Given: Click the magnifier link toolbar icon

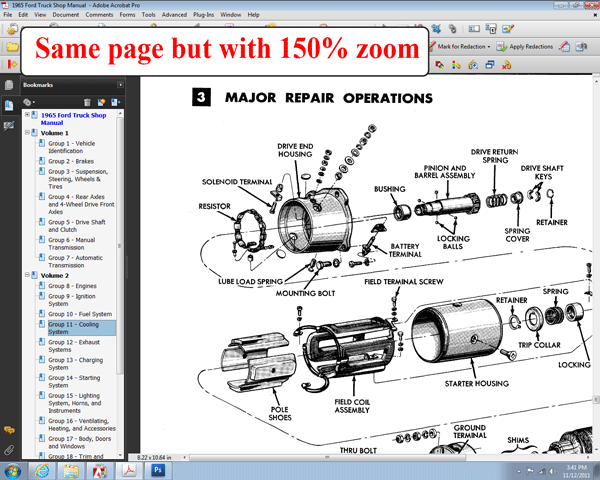Looking at the screenshot, I should [x=473, y=65].
